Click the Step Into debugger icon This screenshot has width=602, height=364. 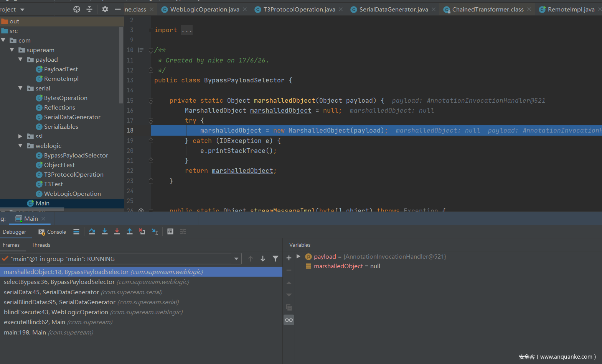coord(104,231)
